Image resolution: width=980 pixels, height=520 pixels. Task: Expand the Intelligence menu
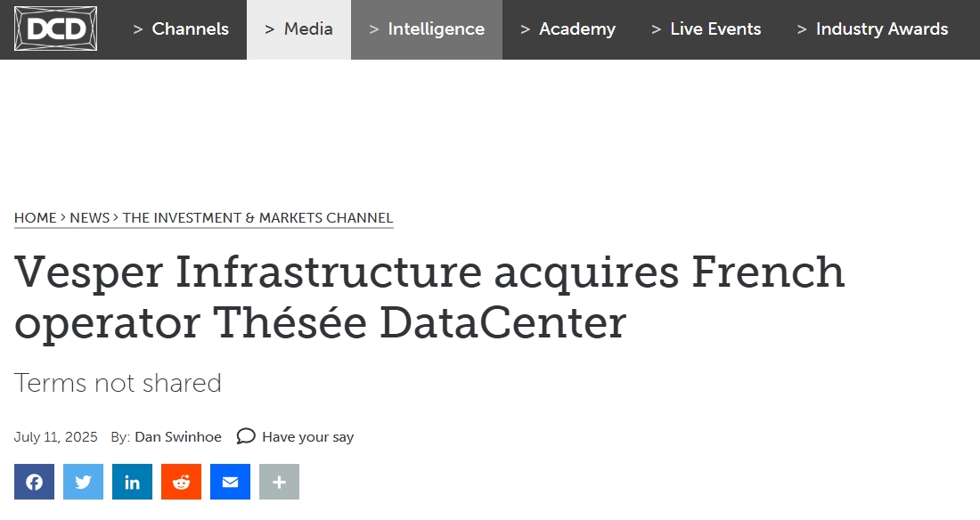427,29
